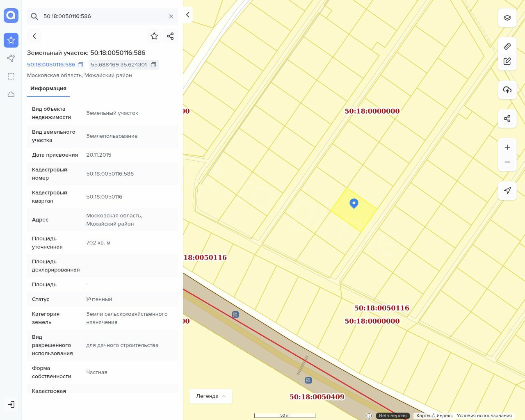Click the favorites star in left sidebar
Image resolution: width=525 pixels, height=420 pixels.
pos(11,40)
